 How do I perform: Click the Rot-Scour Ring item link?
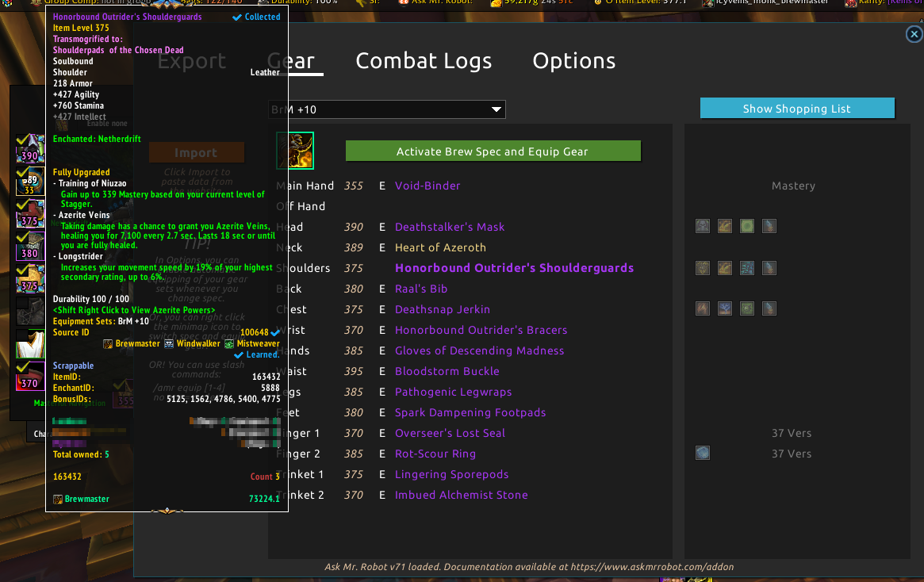(x=435, y=454)
